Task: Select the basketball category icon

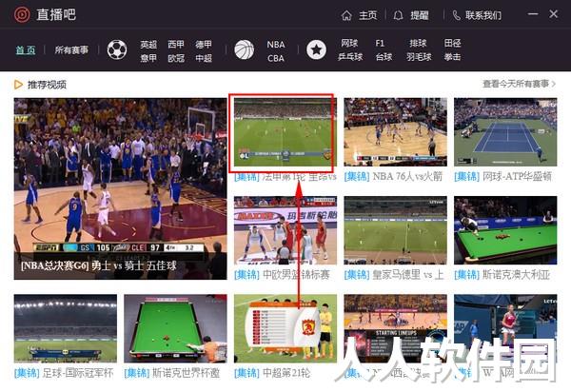Action: (x=244, y=49)
